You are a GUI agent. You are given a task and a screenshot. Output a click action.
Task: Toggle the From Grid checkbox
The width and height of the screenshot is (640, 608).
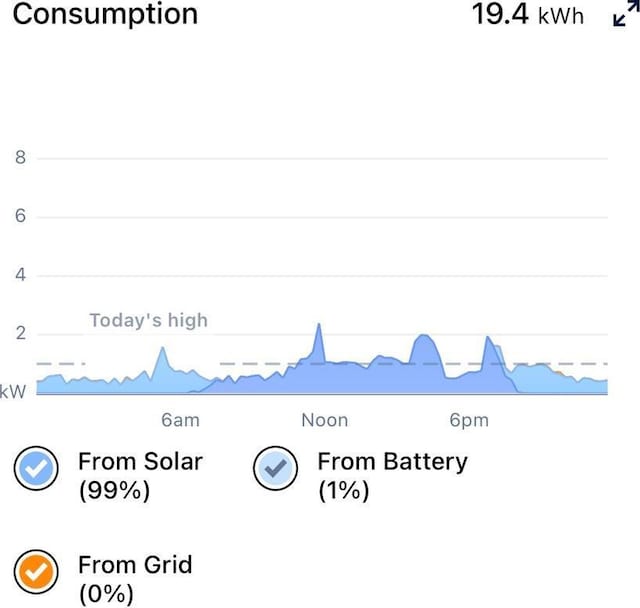(36, 572)
